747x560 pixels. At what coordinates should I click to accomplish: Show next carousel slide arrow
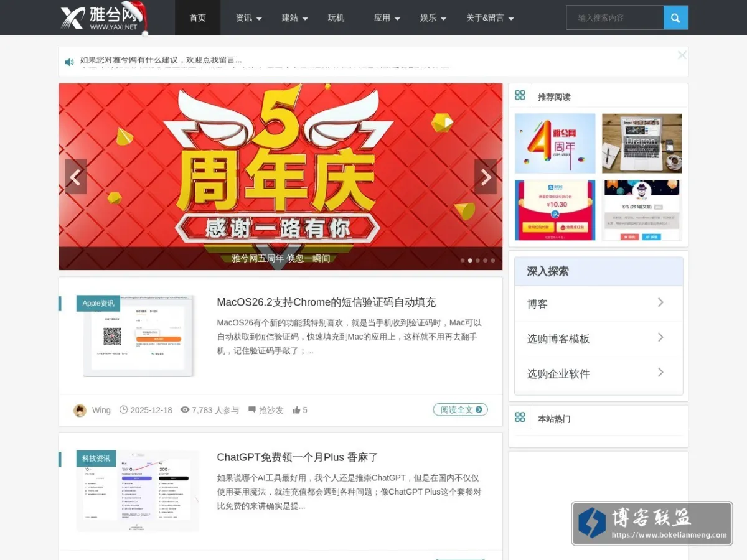click(x=486, y=177)
